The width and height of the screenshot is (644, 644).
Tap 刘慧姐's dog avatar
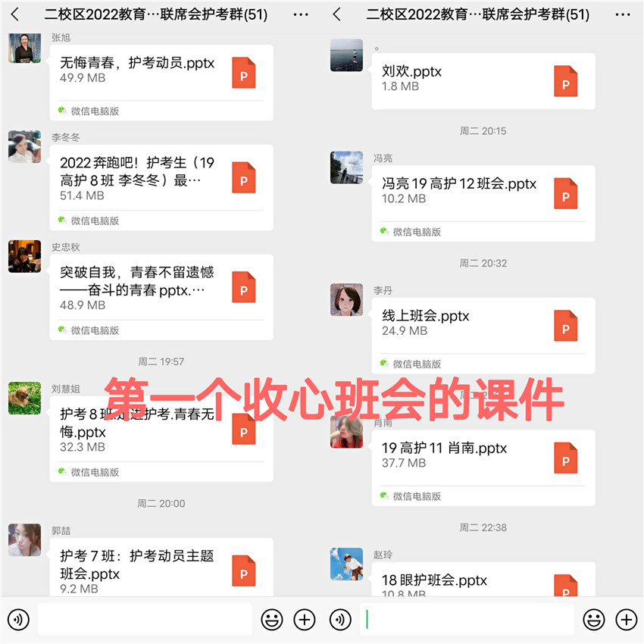tap(25, 398)
